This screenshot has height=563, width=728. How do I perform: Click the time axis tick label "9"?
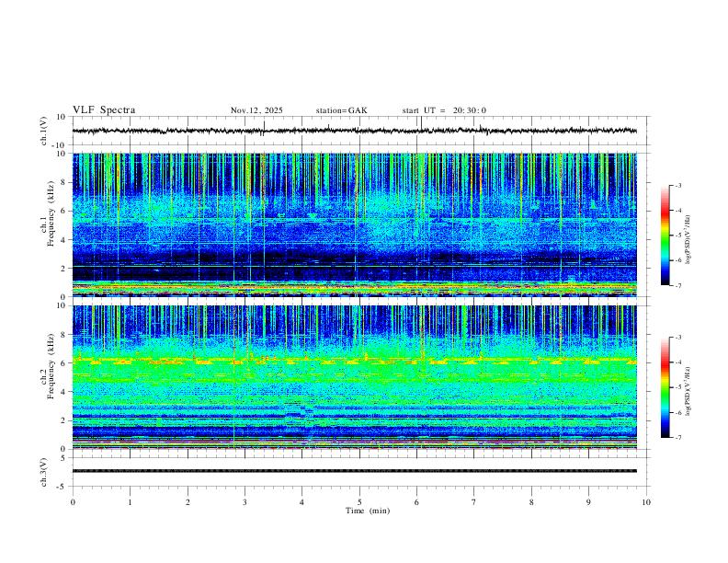point(588,502)
